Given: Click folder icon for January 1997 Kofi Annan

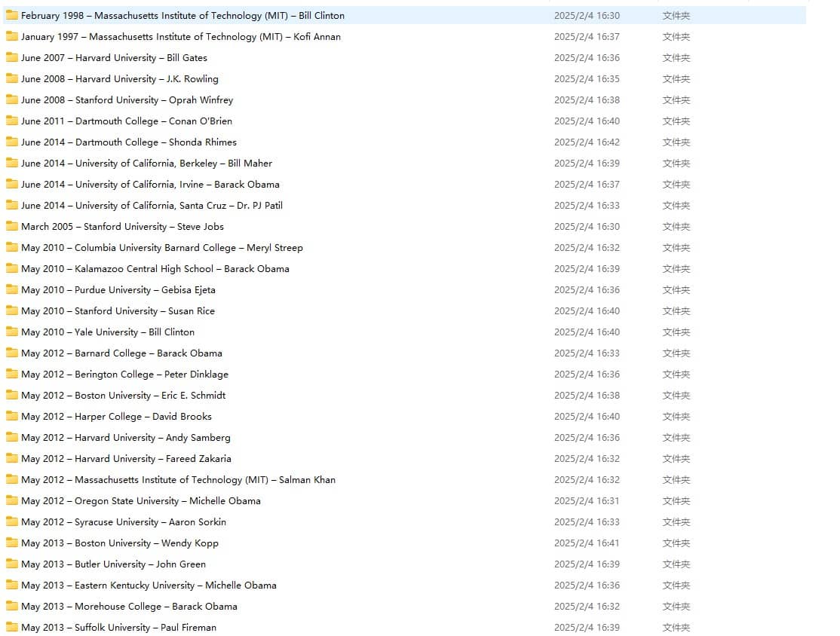Looking at the screenshot, I should [x=12, y=36].
